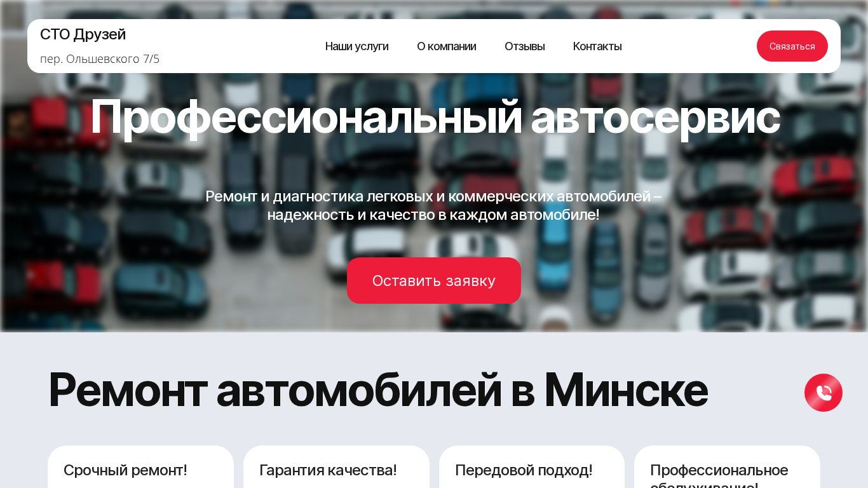Go to the О компании section
The image size is (868, 488).
click(x=446, y=46)
